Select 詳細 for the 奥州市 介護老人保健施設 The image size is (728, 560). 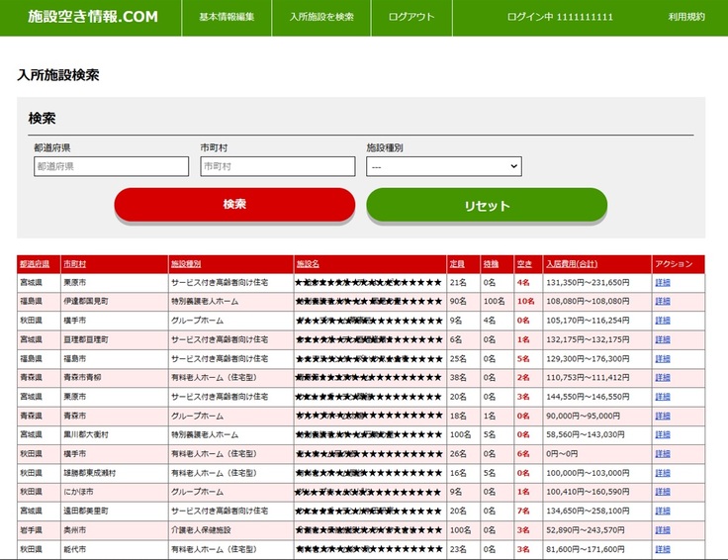(x=663, y=529)
